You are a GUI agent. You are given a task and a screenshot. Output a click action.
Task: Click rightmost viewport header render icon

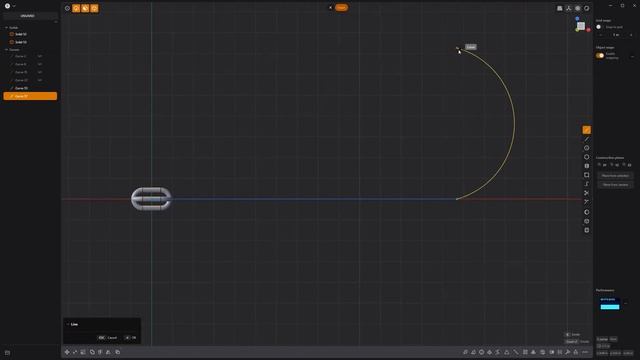[587, 8]
